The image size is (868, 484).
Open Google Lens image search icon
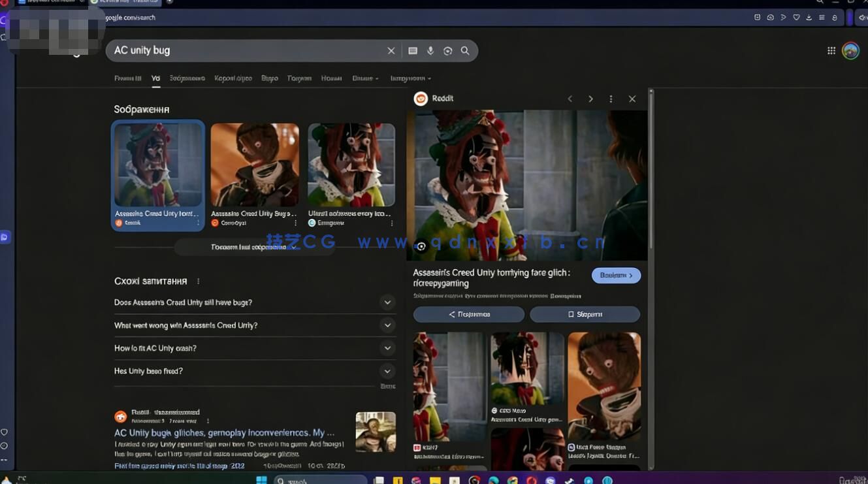click(447, 51)
